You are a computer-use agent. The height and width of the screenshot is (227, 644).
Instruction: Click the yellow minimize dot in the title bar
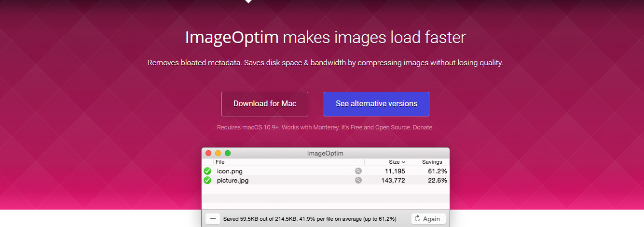pos(218,153)
